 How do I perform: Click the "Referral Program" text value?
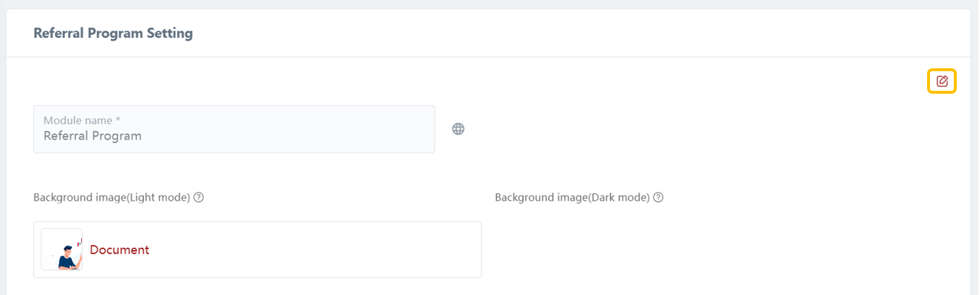point(92,136)
